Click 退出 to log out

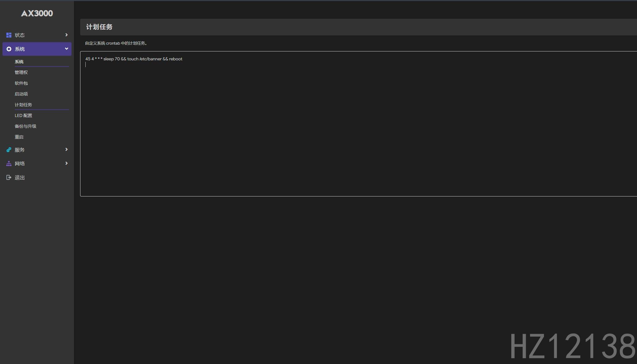coord(20,177)
